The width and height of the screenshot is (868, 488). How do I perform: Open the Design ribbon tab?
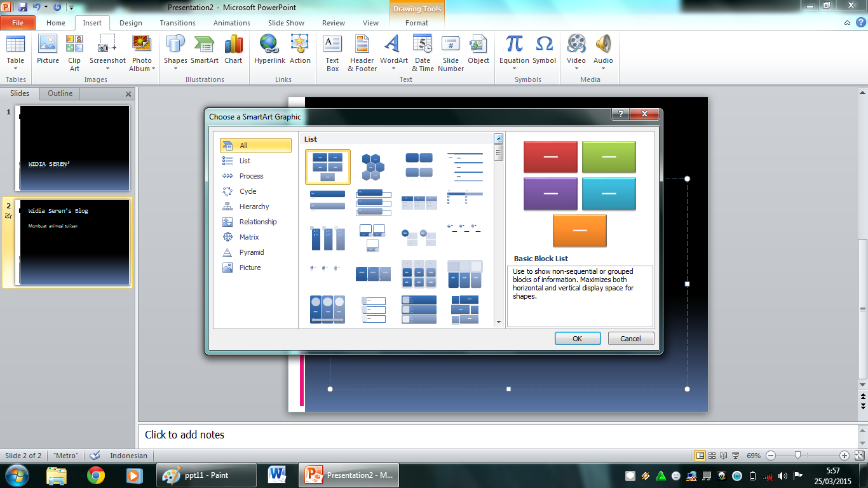131,22
